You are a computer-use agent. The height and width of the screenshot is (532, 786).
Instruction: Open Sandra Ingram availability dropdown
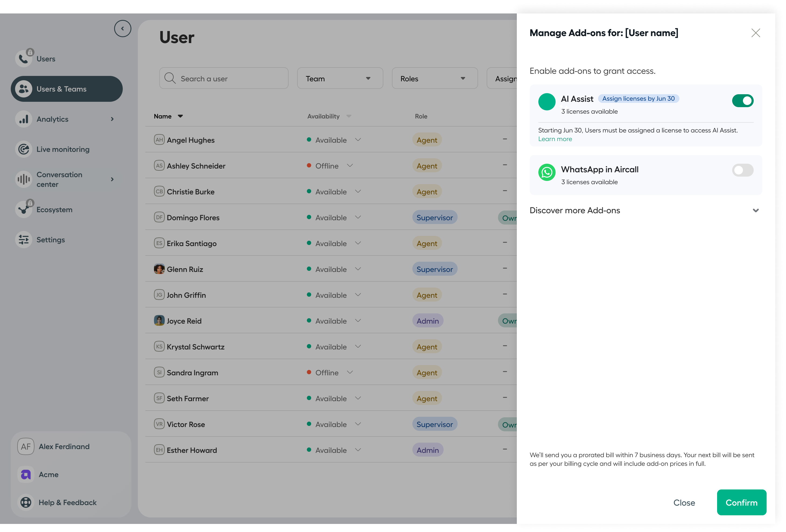pos(350,372)
